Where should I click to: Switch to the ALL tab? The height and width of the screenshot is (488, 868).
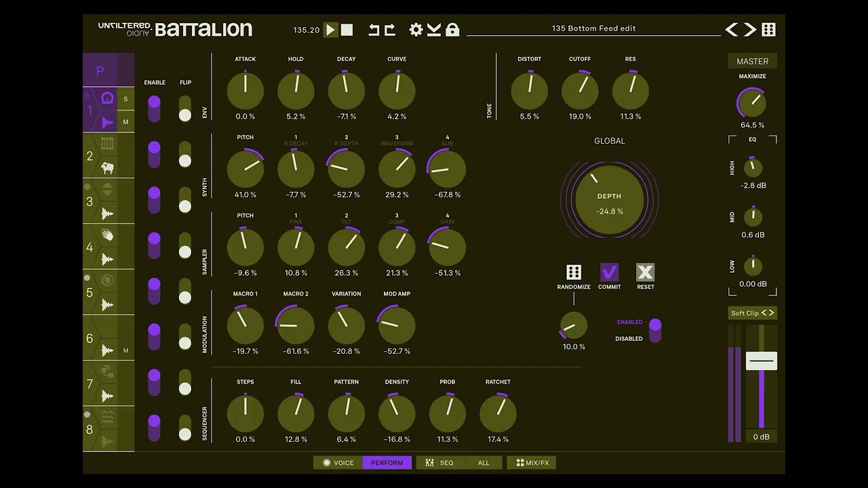pos(484,463)
